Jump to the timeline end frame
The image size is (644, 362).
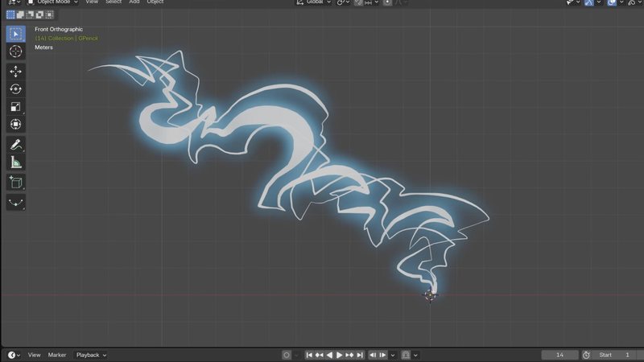360,355
